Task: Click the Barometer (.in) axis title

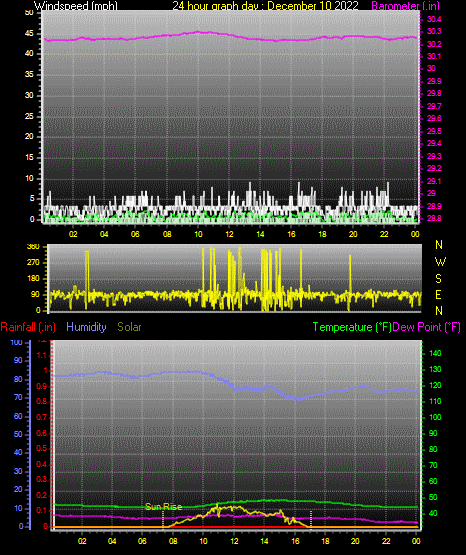Action: tap(405, 6)
